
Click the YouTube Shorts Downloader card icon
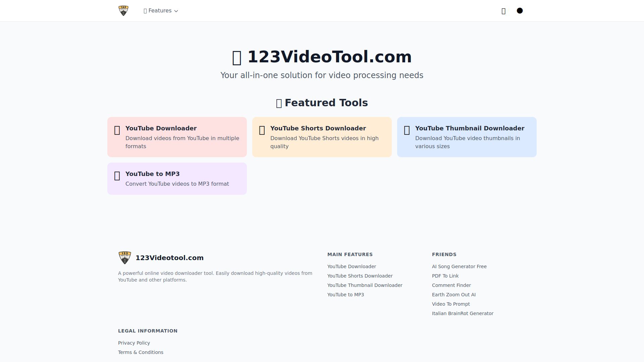(262, 130)
